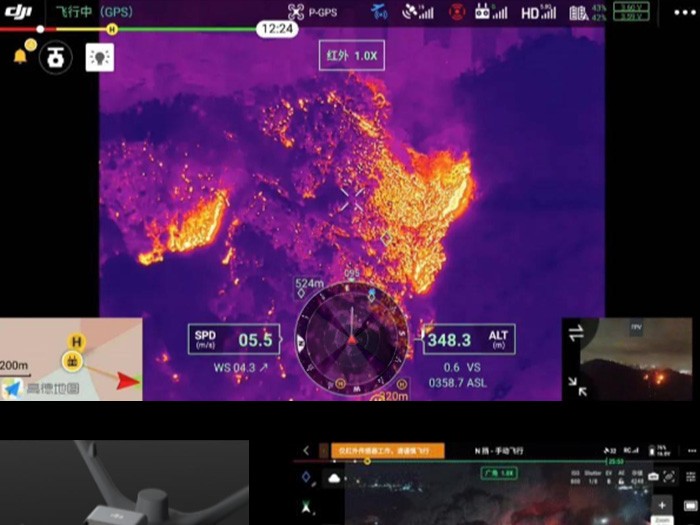Tap the round gimbal camera icon beside the bell
The height and width of the screenshot is (525, 700).
(x=56, y=57)
